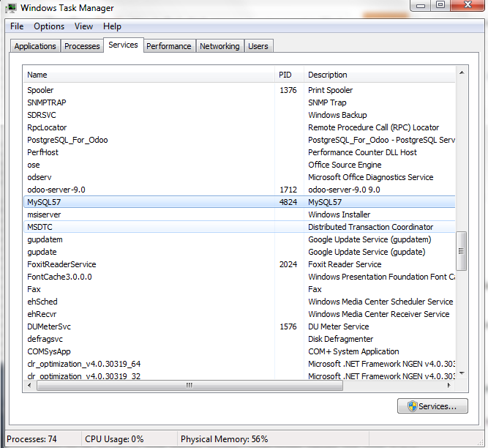Click the Services... button
The width and height of the screenshot is (488, 448).
(432, 406)
